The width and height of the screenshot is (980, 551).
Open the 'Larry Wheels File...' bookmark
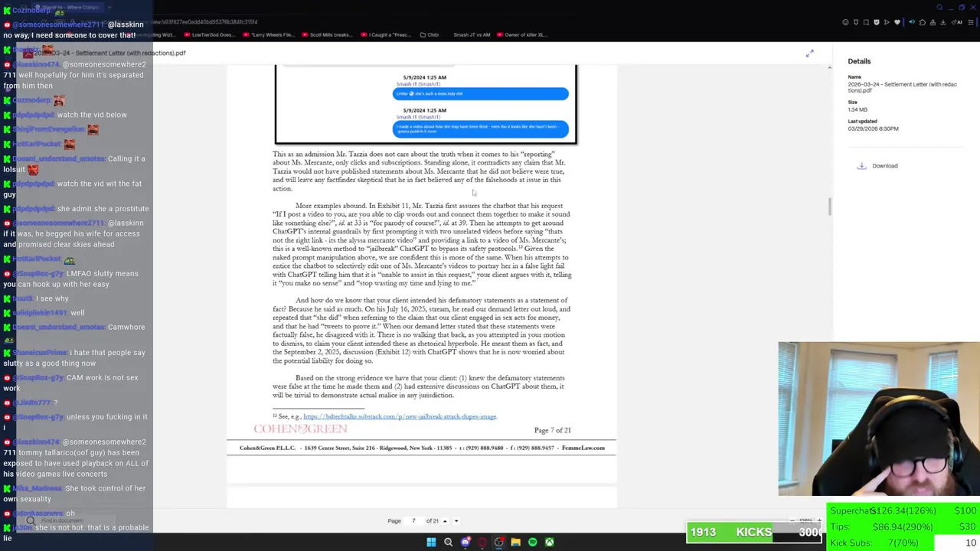coord(268,34)
